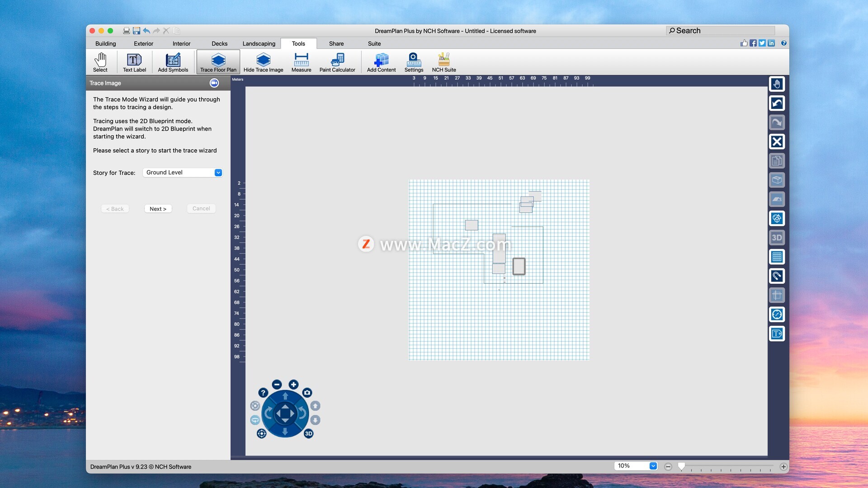Open NCH Suite toolbox icon
Viewport: 868px width, 488px height.
(x=444, y=62)
